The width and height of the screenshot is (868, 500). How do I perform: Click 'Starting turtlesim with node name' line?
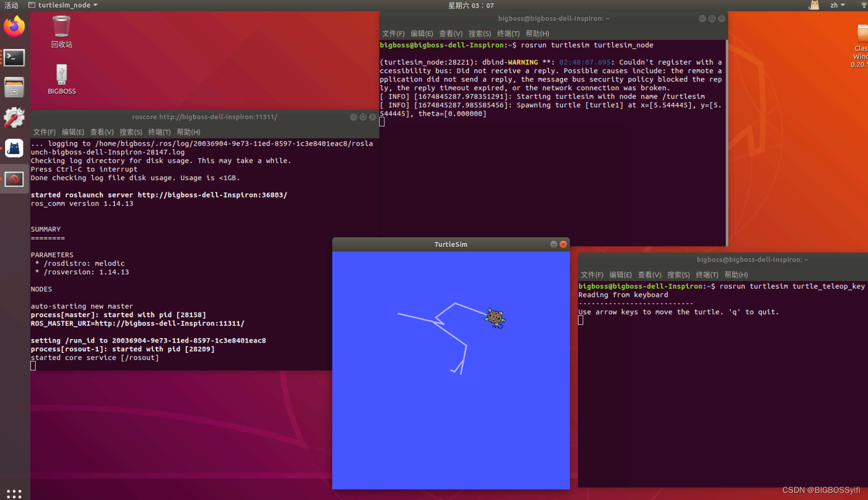click(542, 97)
